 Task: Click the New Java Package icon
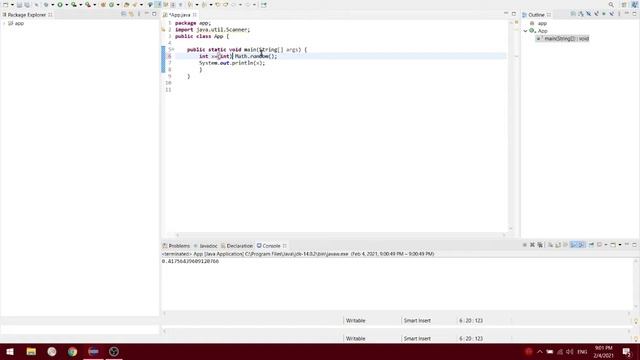click(x=103, y=4)
